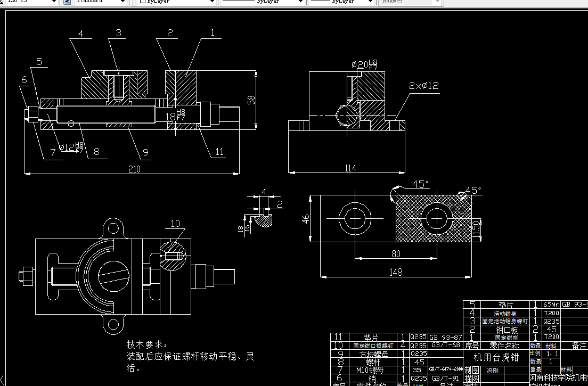
Task: Click the 钳口板 row in the parts list
Action: coord(506,330)
